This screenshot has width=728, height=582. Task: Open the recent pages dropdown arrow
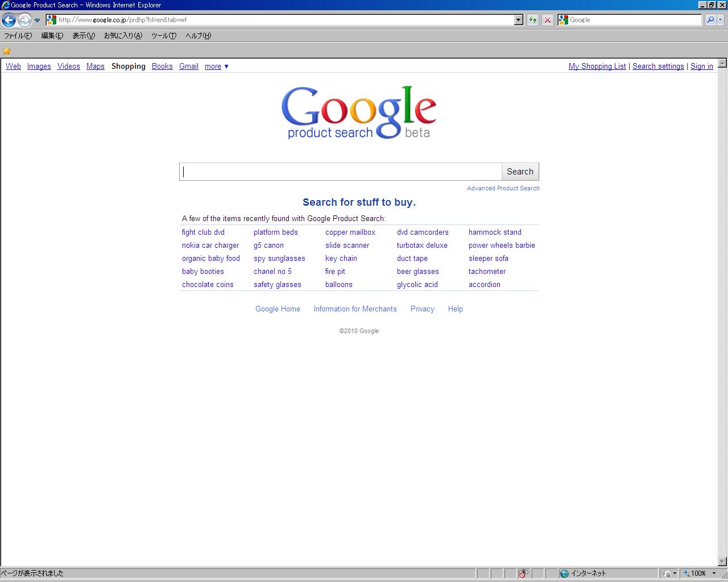tap(37, 20)
